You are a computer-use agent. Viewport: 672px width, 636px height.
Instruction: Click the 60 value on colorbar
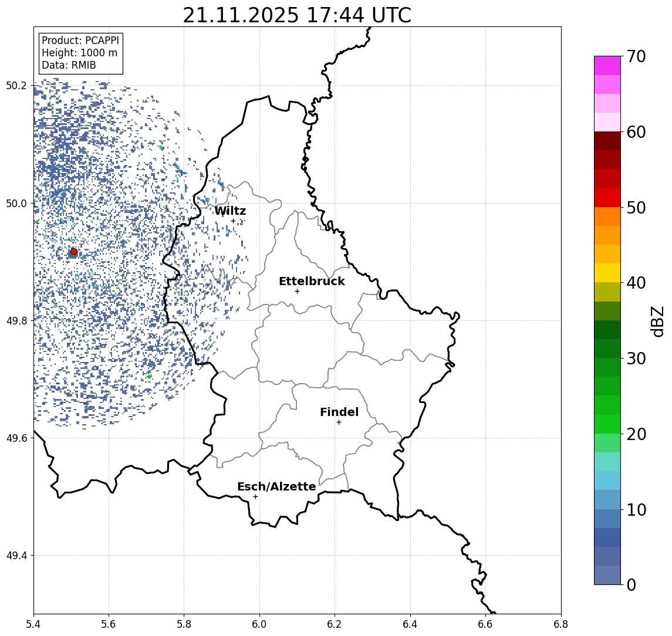pyautogui.click(x=636, y=132)
